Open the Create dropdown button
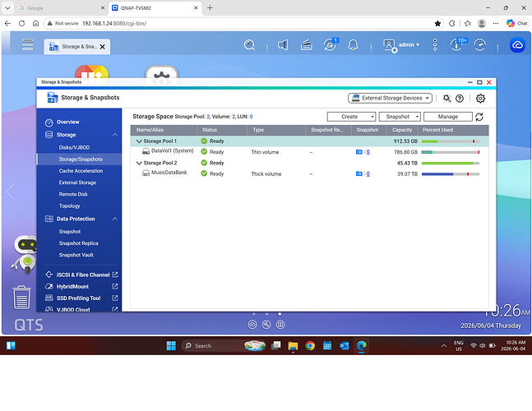The image size is (532, 411). pos(351,117)
